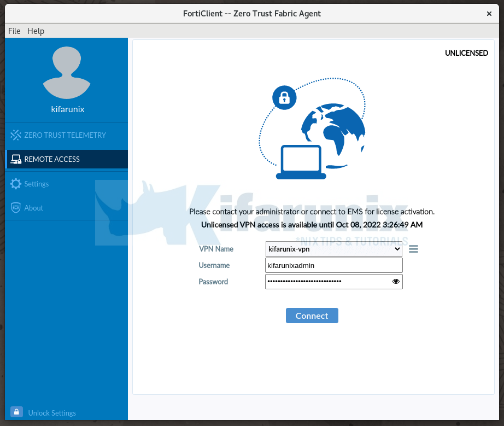The image size is (504, 426).
Task: Focus the Username input field
Action: (x=334, y=265)
